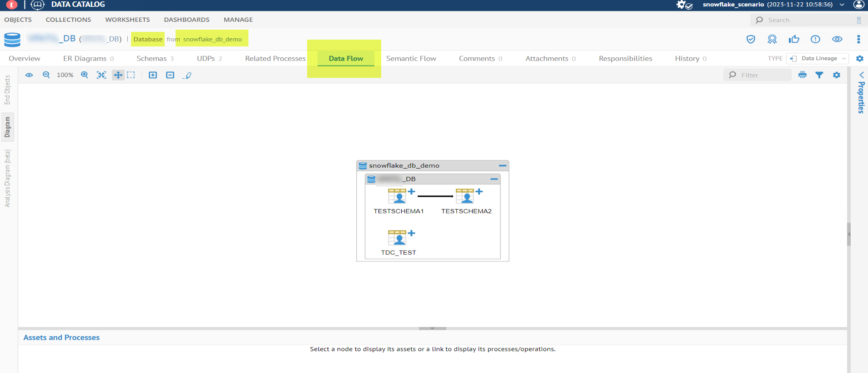Toggle the eye overview icon in diagram toolbar
The width and height of the screenshot is (868, 373).
(29, 75)
